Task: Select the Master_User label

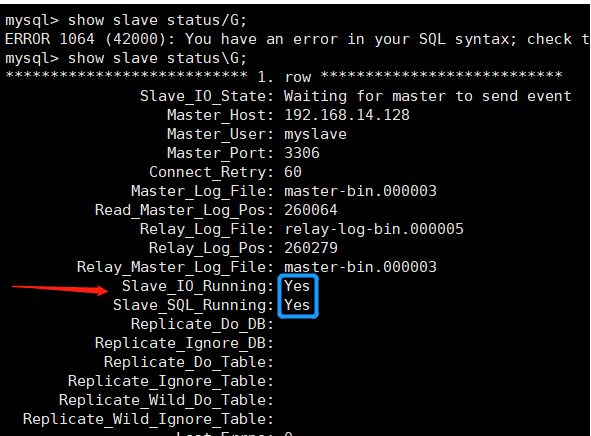Action: 220,135
